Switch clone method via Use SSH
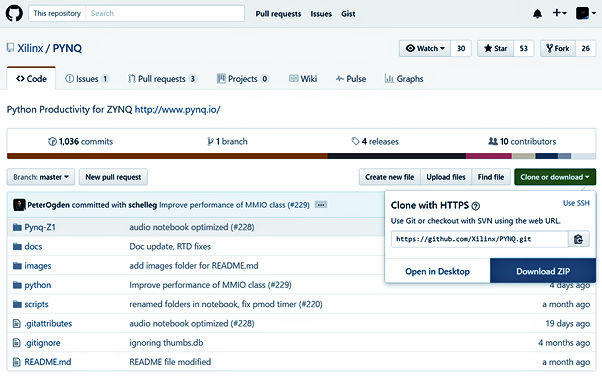The image size is (602, 376). pos(576,203)
